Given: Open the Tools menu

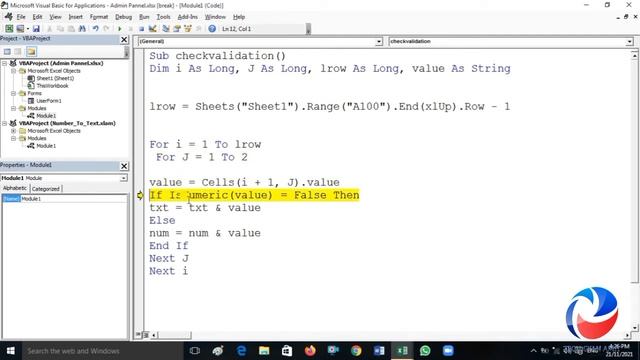Looking at the screenshot, I should point(163,17).
